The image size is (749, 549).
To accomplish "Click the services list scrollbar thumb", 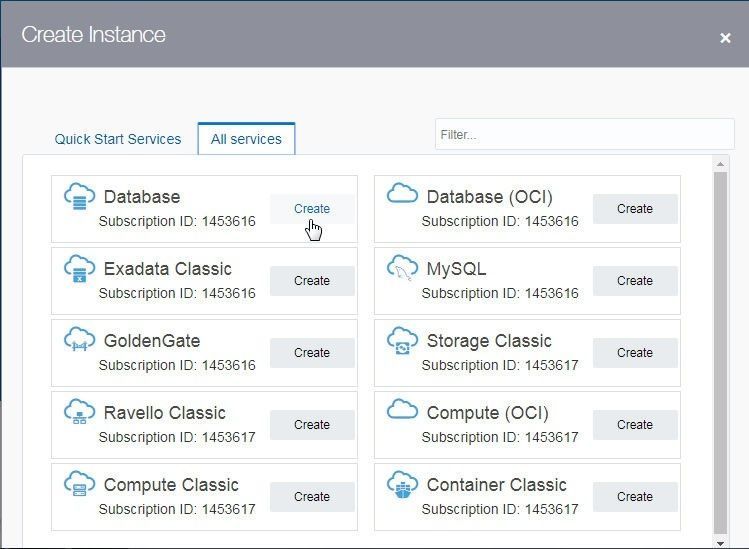I will click(x=720, y=353).
